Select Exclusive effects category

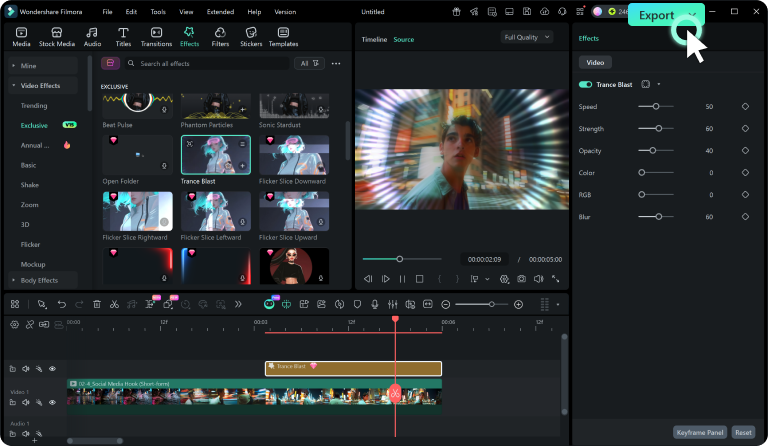34,125
